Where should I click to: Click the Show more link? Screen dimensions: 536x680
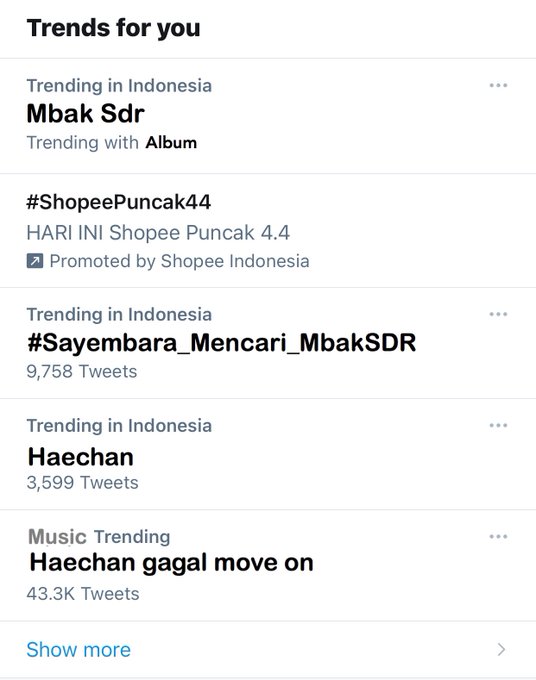pos(78,650)
